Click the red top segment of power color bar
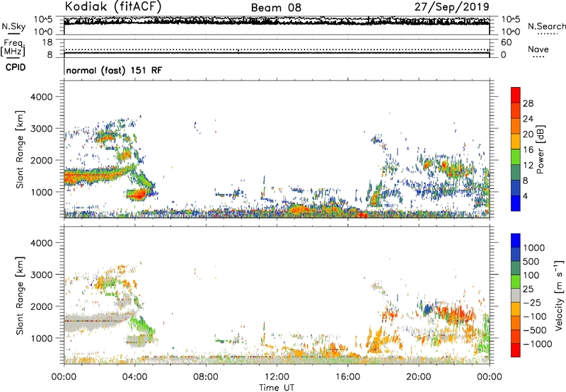 516,96
